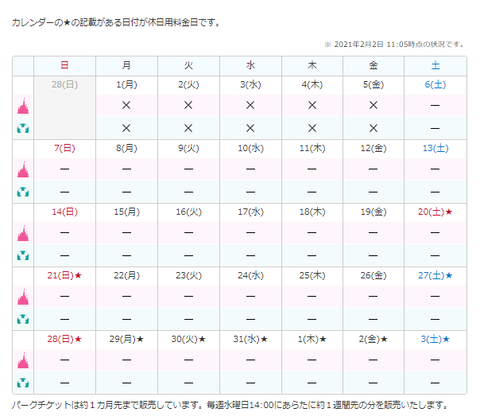Select the holiday date 29(月)★
The height and width of the screenshot is (420, 480).
(x=126, y=339)
